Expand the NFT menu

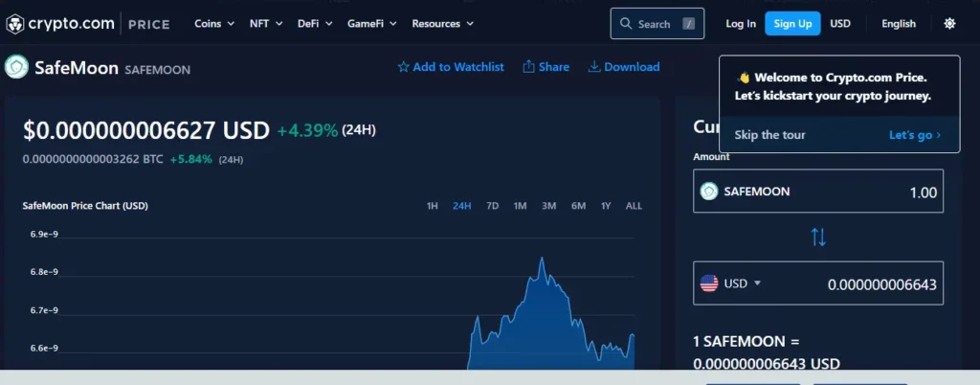tap(266, 24)
